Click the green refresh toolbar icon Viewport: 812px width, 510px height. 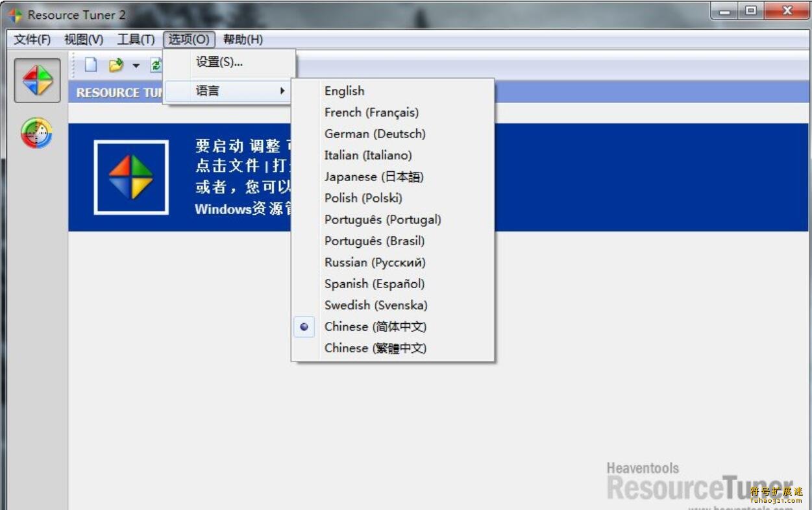click(x=156, y=65)
